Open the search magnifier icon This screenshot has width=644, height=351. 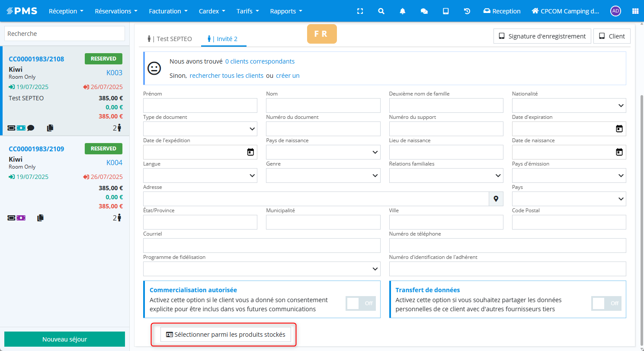[381, 11]
